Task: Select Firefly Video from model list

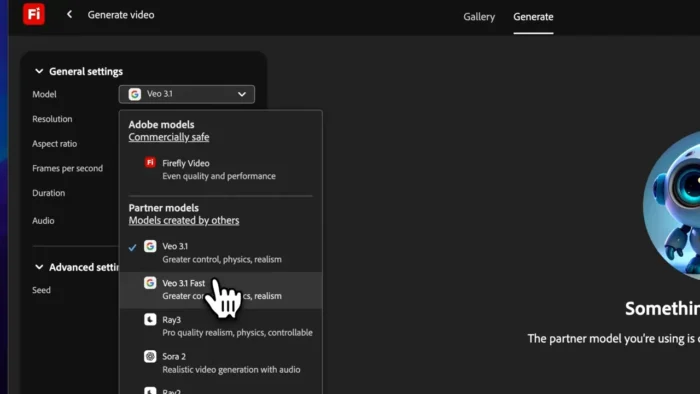Action: coord(221,170)
